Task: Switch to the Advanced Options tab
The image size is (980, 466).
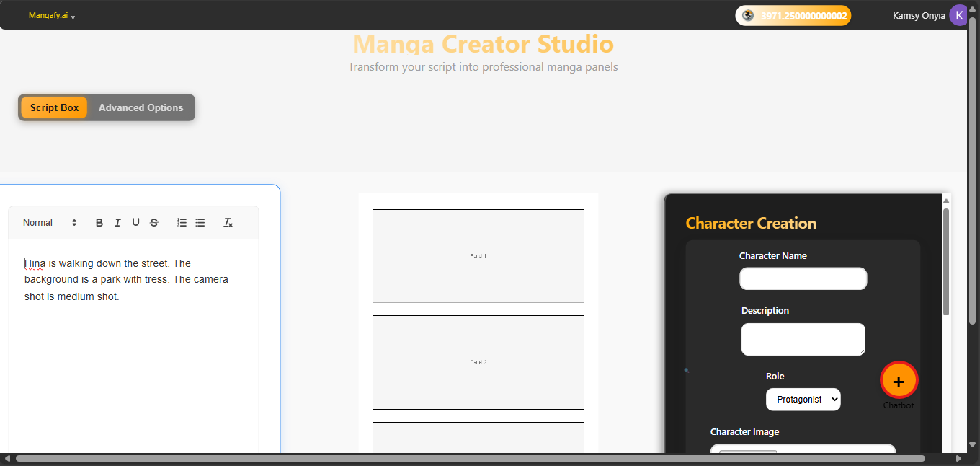Action: click(x=141, y=107)
